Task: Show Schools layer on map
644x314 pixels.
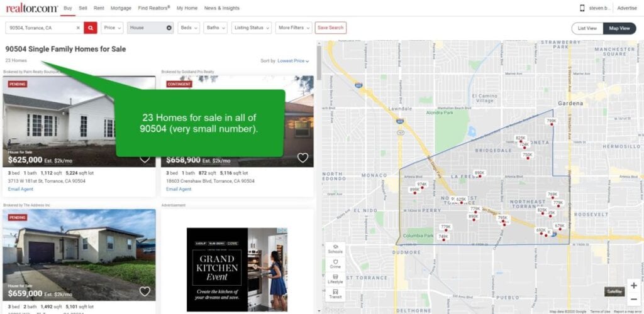Action: click(x=335, y=248)
